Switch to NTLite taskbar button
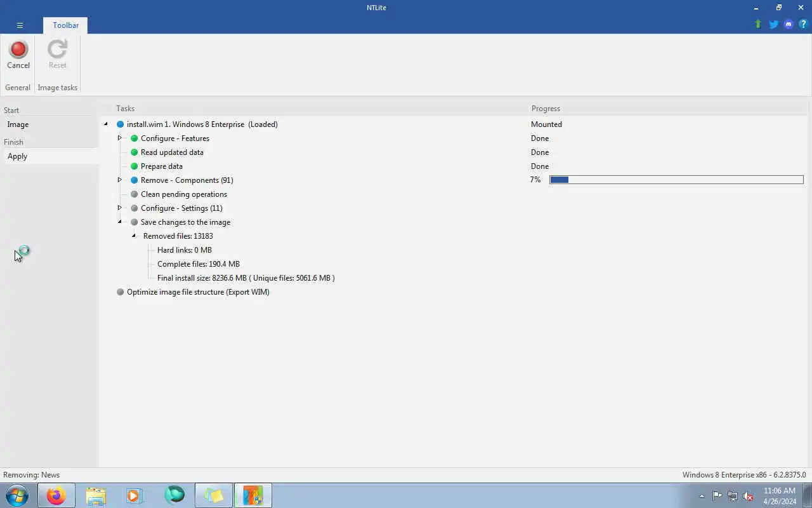Screen dimensions: 812x508 pos(252,495)
